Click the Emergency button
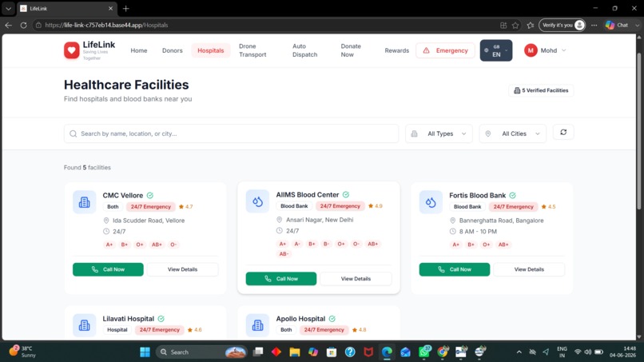The height and width of the screenshot is (362, 644). 445,50
